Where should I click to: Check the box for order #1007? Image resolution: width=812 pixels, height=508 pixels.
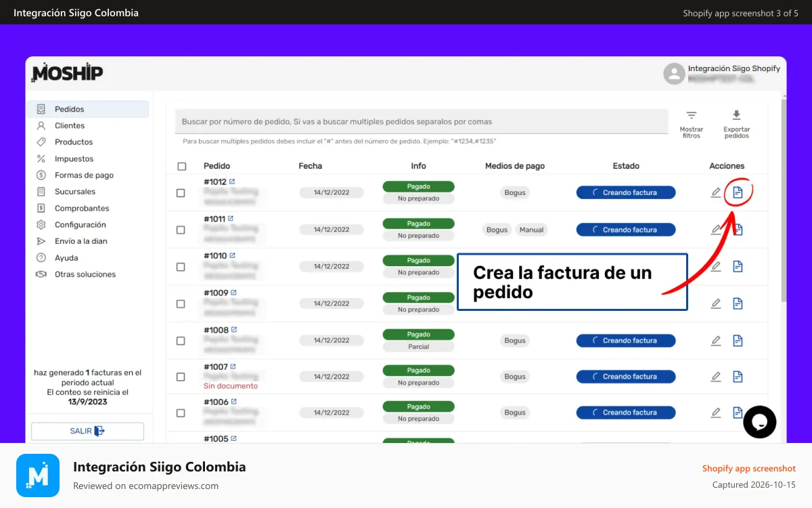(x=181, y=377)
